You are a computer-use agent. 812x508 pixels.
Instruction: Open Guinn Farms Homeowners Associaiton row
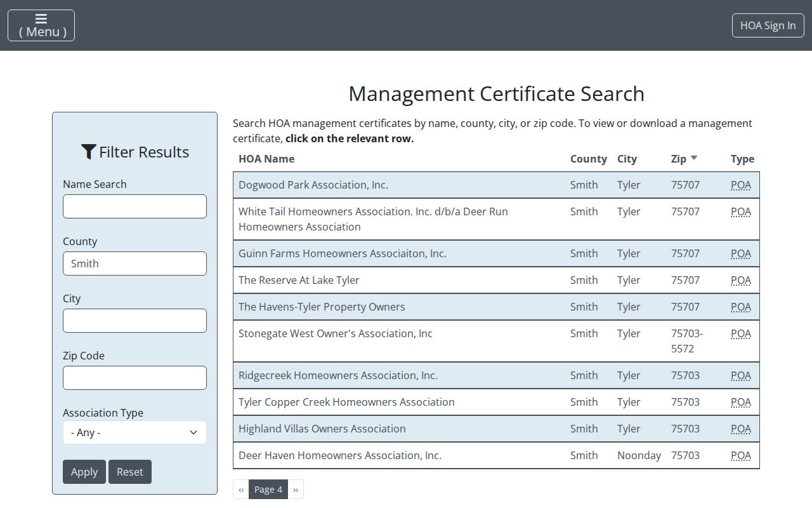[496, 253]
